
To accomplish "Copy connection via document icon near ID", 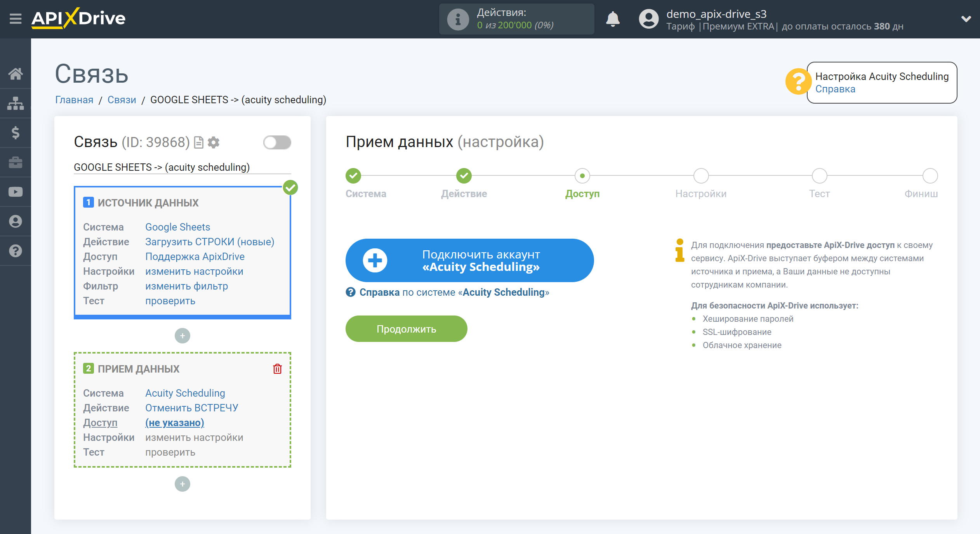I will [x=199, y=142].
